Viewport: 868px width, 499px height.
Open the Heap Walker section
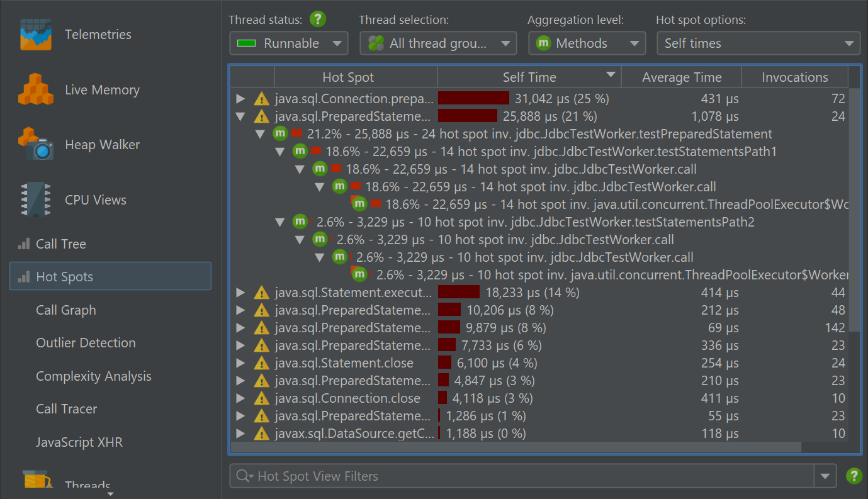click(79, 144)
